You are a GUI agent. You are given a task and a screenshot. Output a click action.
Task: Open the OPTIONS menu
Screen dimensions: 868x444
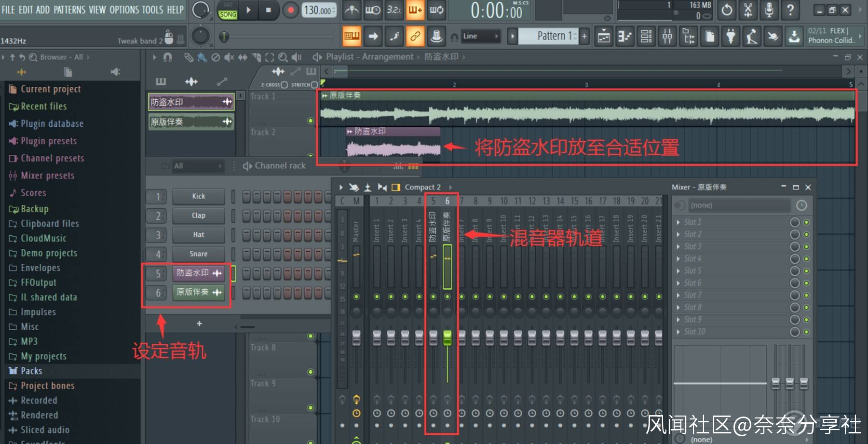tap(124, 10)
